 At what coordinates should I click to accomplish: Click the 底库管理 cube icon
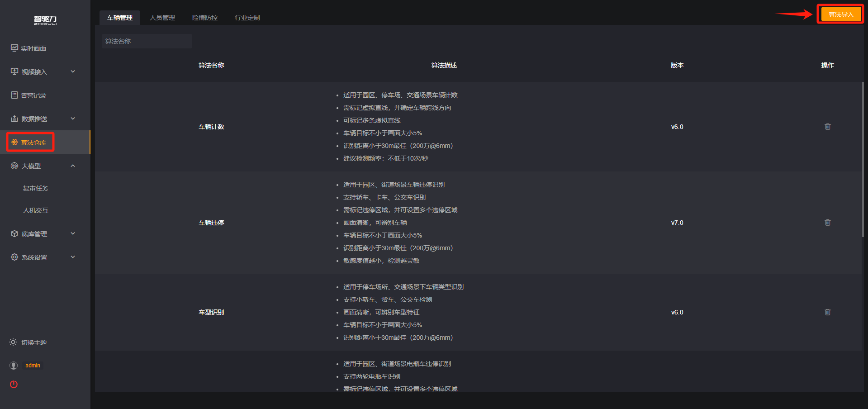coord(14,233)
